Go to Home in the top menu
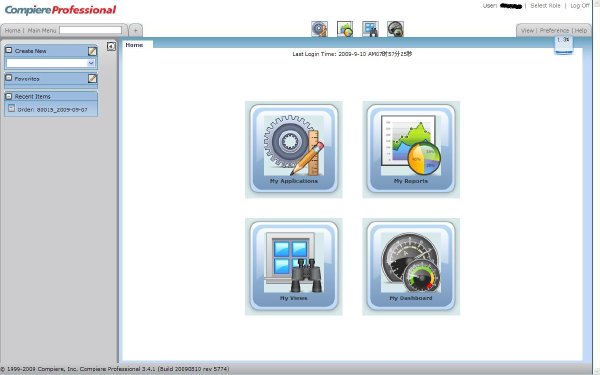Image resolution: width=600 pixels, height=375 pixels. point(12,30)
